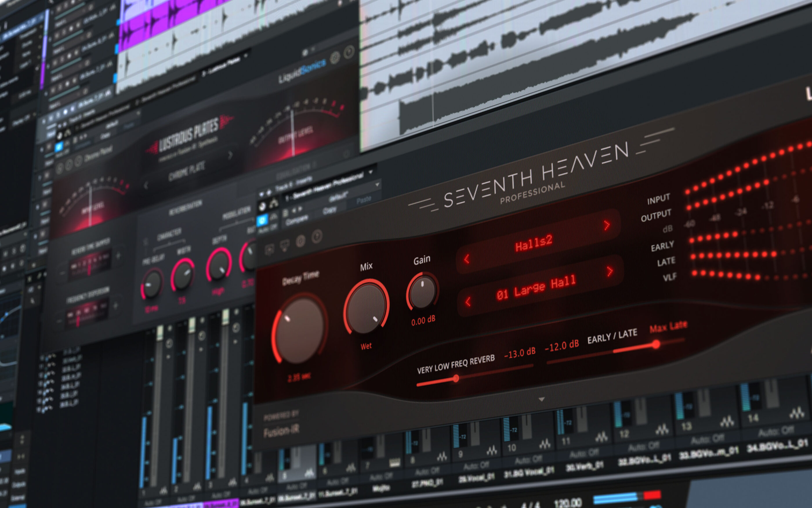Go to previous preset before 01 Large Hall
The height and width of the screenshot is (508, 812).
pos(468,301)
